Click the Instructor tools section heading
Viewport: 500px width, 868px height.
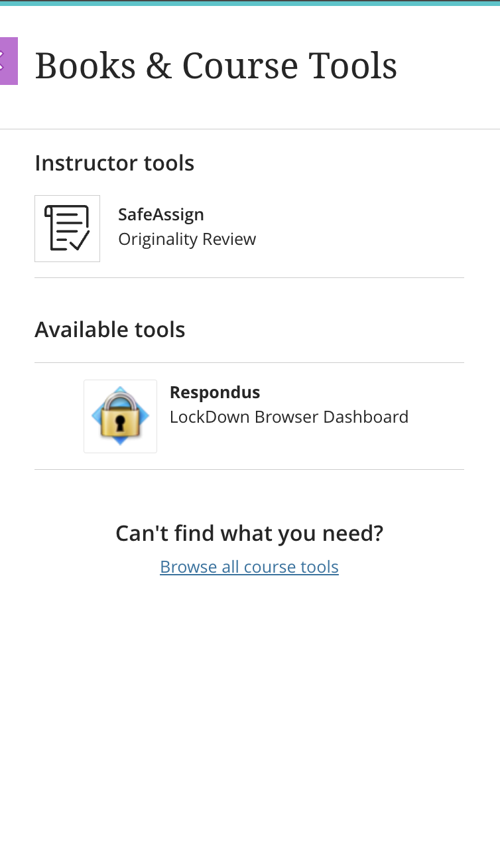pyautogui.click(x=114, y=163)
